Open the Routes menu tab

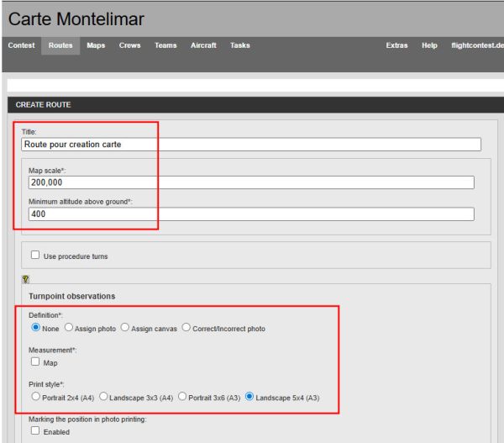[x=60, y=45]
